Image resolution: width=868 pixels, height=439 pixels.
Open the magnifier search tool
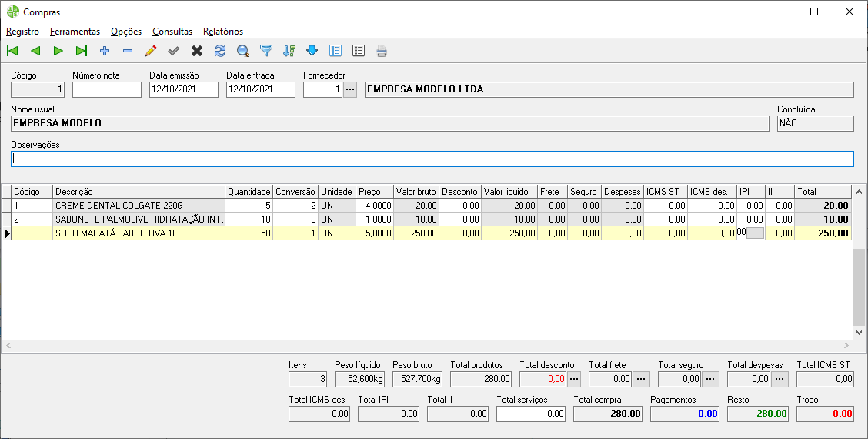(x=243, y=52)
